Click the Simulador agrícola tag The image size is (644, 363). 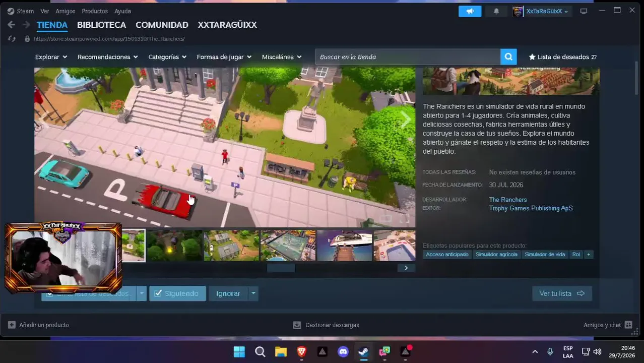pyautogui.click(x=496, y=255)
